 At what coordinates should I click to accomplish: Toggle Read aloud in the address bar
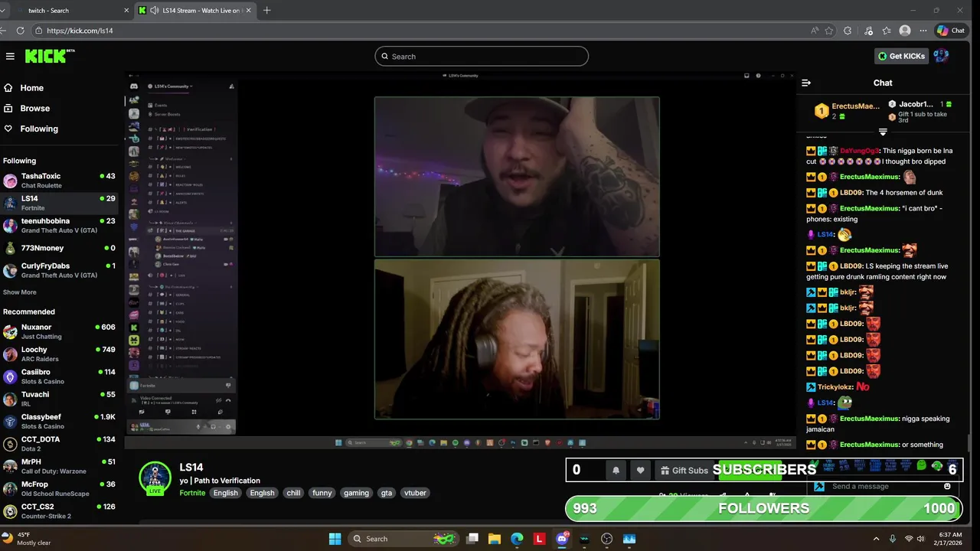(815, 31)
